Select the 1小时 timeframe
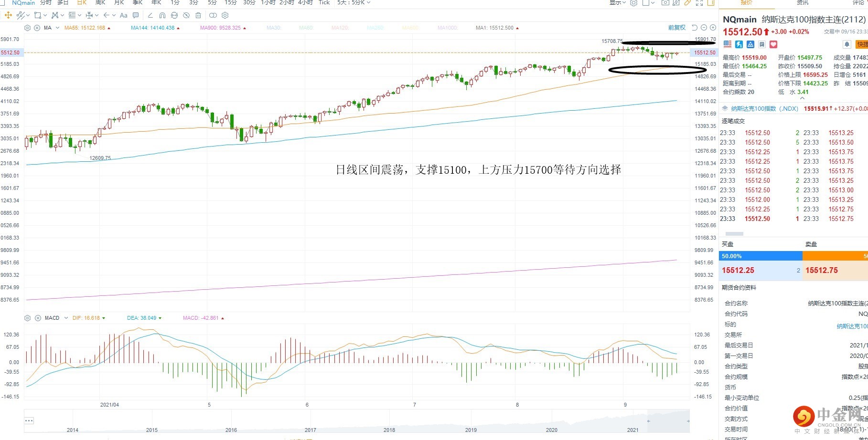Image resolution: width=868 pixels, height=440 pixels. click(268, 3)
